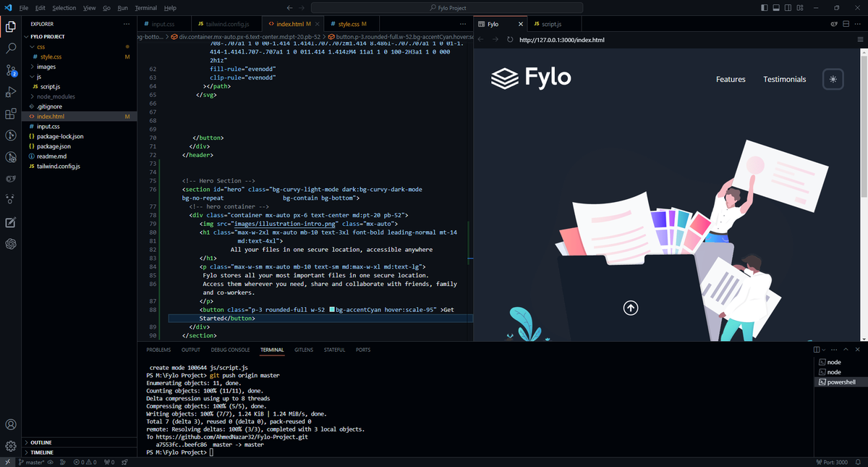Split the right editor group
Viewport: 868px width, 467px height.
click(x=844, y=24)
